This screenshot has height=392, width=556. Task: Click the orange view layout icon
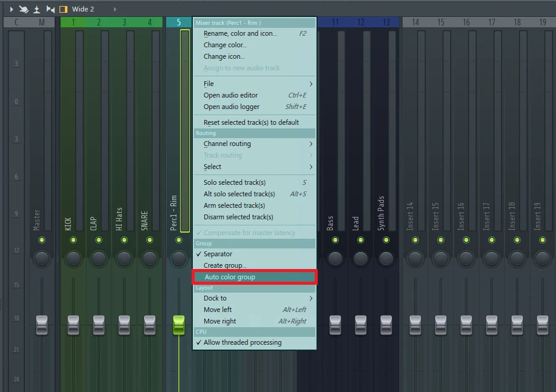[63, 9]
